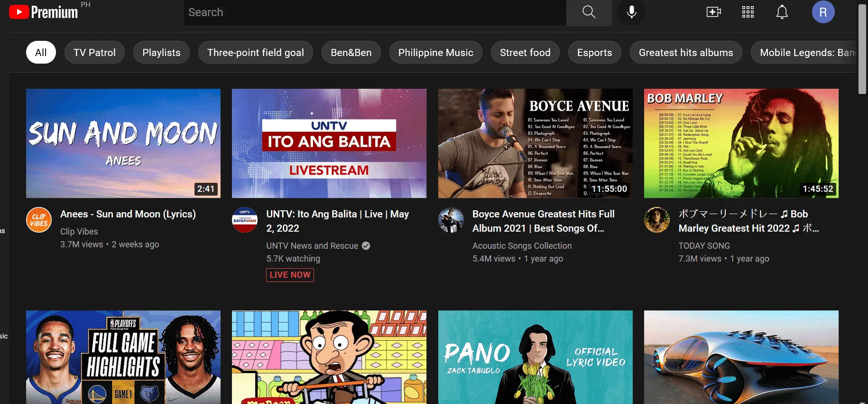
Task: Open the Create video button
Action: click(713, 12)
